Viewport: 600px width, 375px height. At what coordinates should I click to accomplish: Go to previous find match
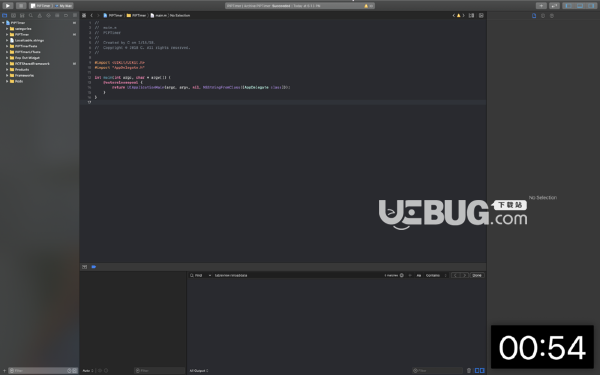455,275
